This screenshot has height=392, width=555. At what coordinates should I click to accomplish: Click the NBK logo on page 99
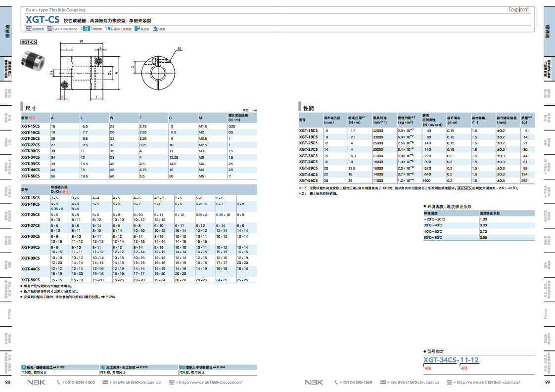click(x=314, y=383)
